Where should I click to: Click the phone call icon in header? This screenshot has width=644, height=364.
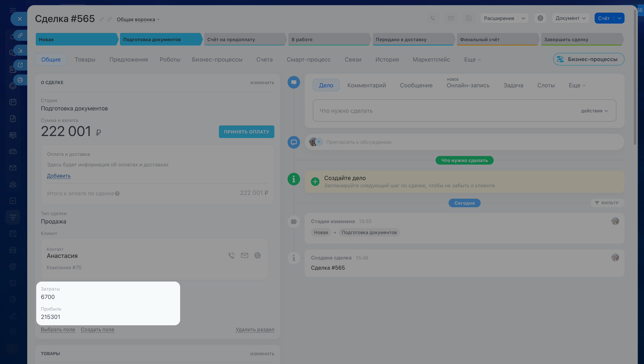click(x=433, y=18)
